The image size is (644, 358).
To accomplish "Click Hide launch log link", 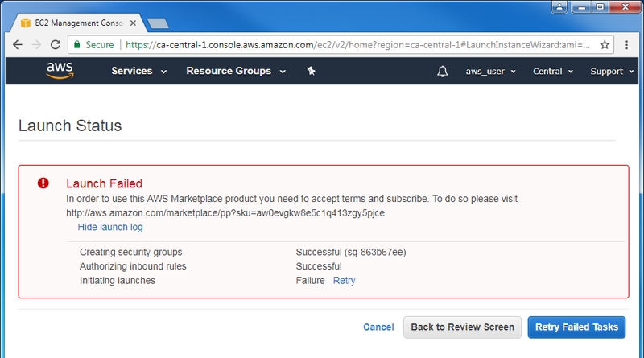I will click(110, 228).
